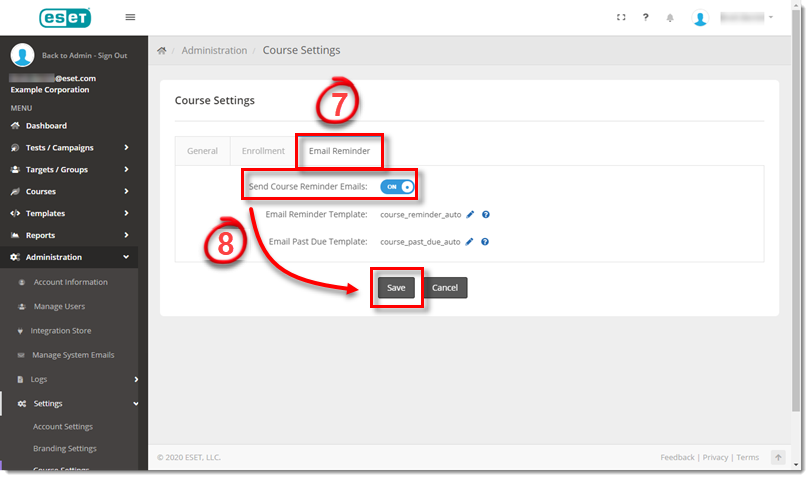Click the hamburger menu icon
Image resolution: width=810 pixels, height=479 pixels.
pos(130,17)
